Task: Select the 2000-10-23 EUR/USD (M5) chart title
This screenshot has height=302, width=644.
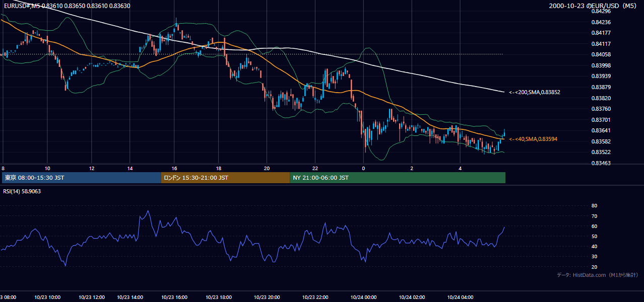Action: (593, 6)
